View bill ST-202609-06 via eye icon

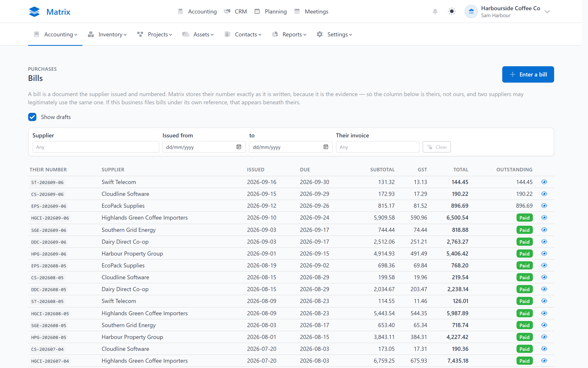pyautogui.click(x=544, y=182)
